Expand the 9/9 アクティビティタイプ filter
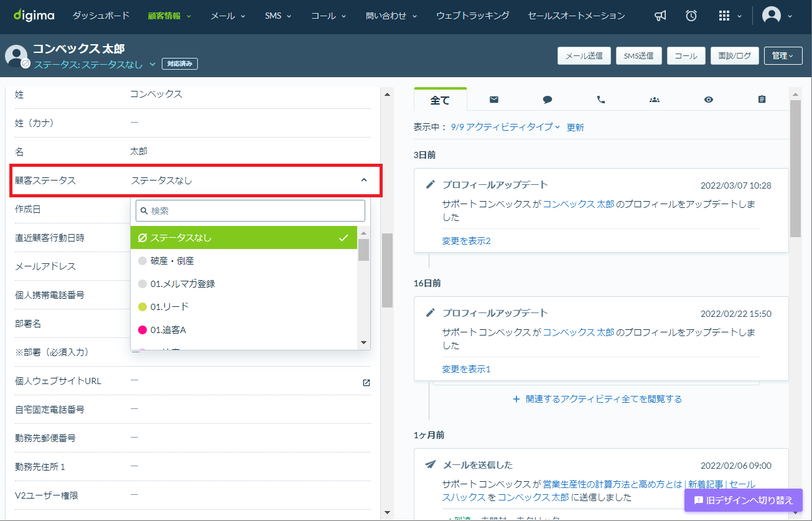Screen dimensions: 812x521 pos(505,127)
